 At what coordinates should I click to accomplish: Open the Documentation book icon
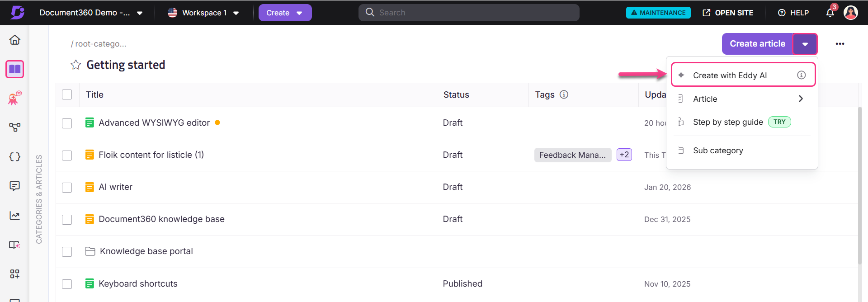point(15,69)
